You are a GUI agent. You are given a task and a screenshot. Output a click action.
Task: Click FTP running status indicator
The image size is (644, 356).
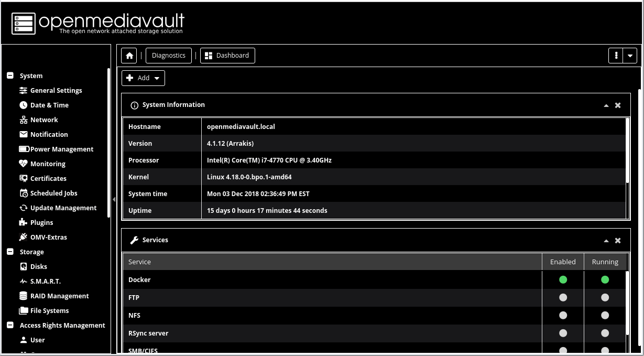click(x=605, y=297)
